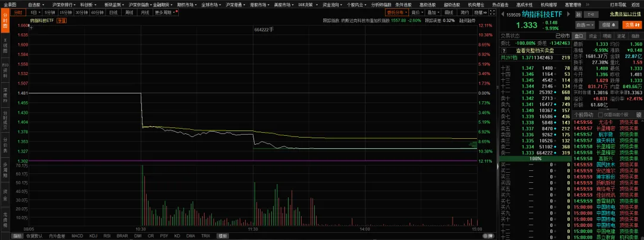Click the 全景图 menu item
Viewport: 644px width, 240px height.
coord(10,5)
